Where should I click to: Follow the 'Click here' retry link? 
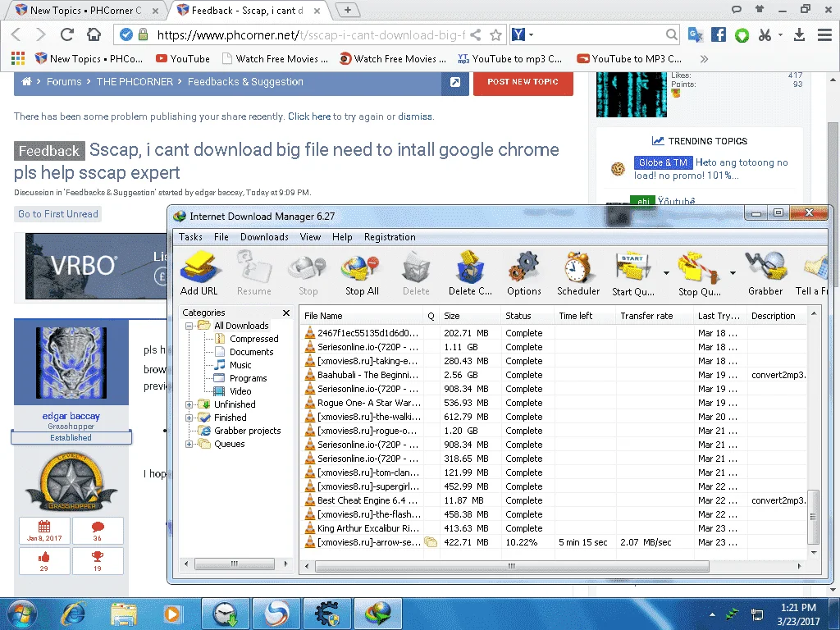coord(309,116)
